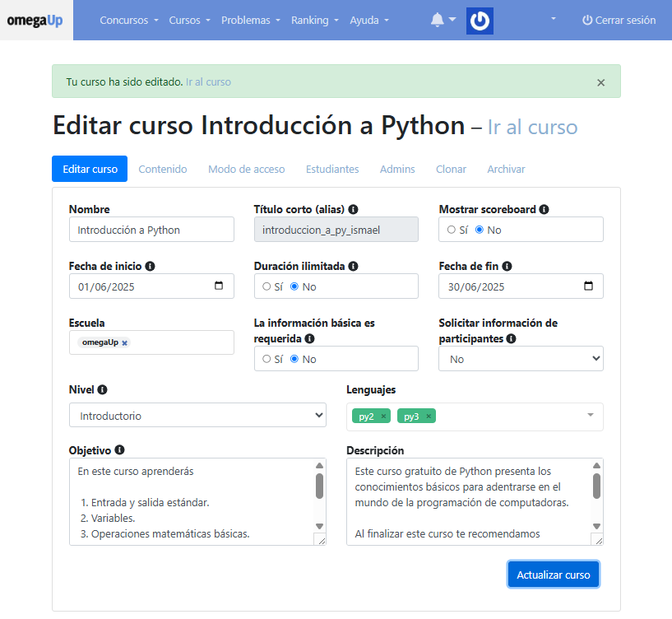Click the omegaUp logo
The height and width of the screenshot is (619, 672).
pos(35,21)
